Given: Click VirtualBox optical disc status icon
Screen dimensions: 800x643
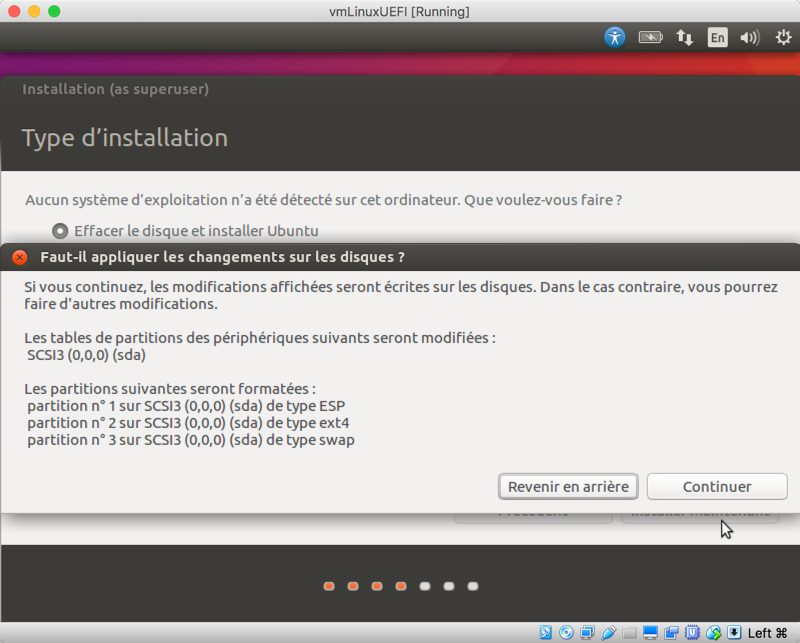Looking at the screenshot, I should coord(566,633).
